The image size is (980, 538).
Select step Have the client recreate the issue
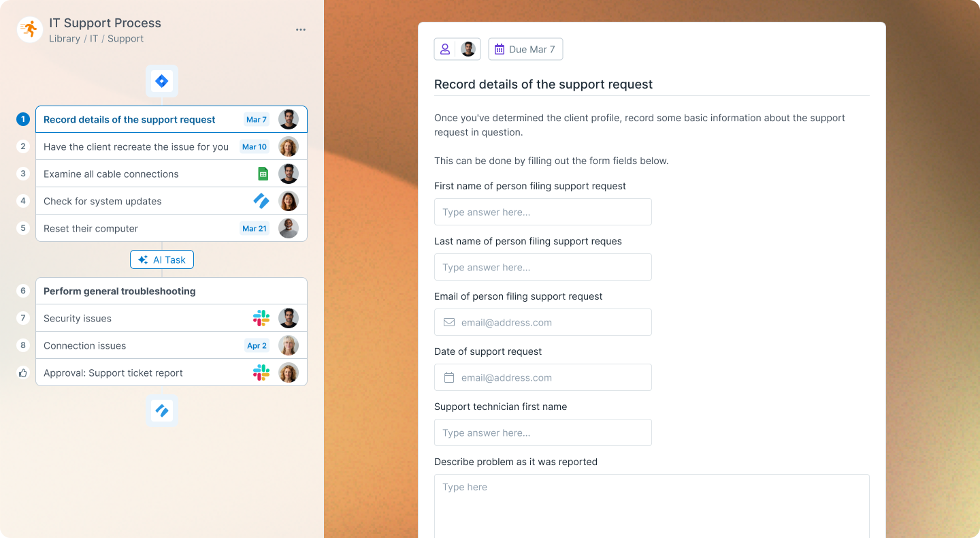[x=171, y=146]
